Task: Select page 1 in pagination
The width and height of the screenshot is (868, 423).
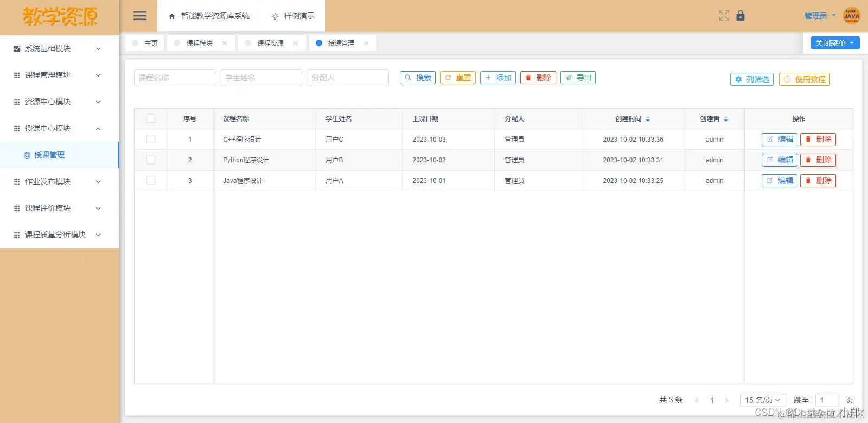Action: click(712, 400)
